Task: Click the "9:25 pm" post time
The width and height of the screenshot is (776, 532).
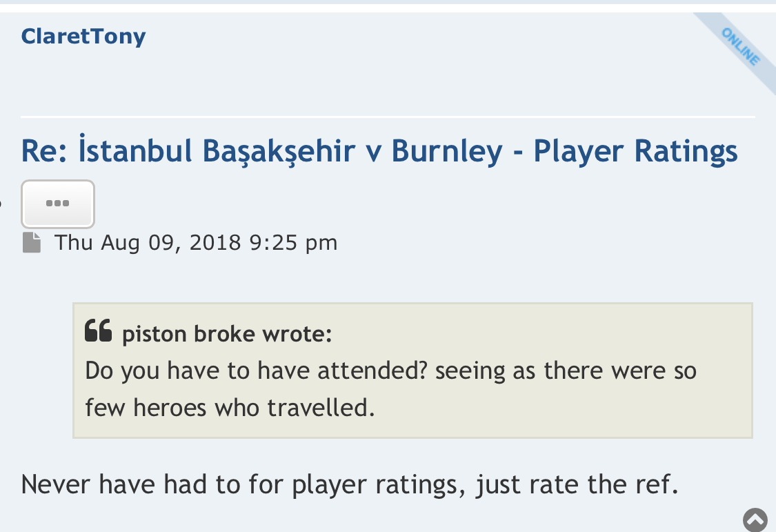Action: point(293,243)
